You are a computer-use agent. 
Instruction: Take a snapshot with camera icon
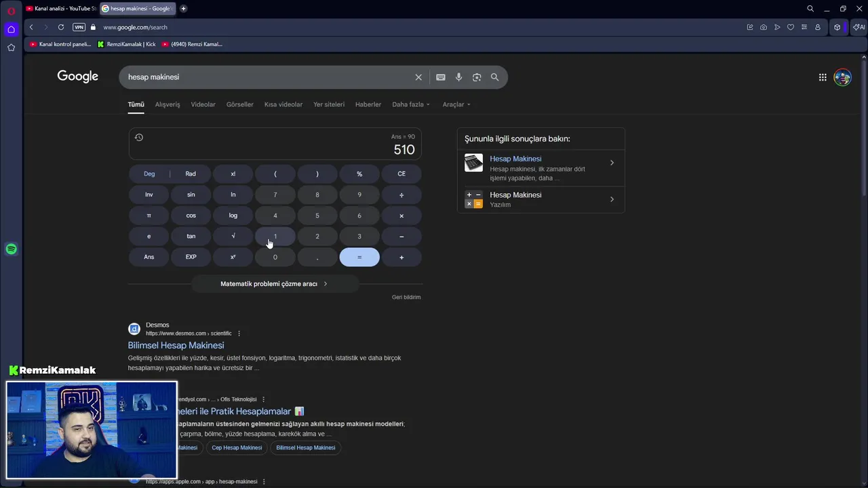764,27
